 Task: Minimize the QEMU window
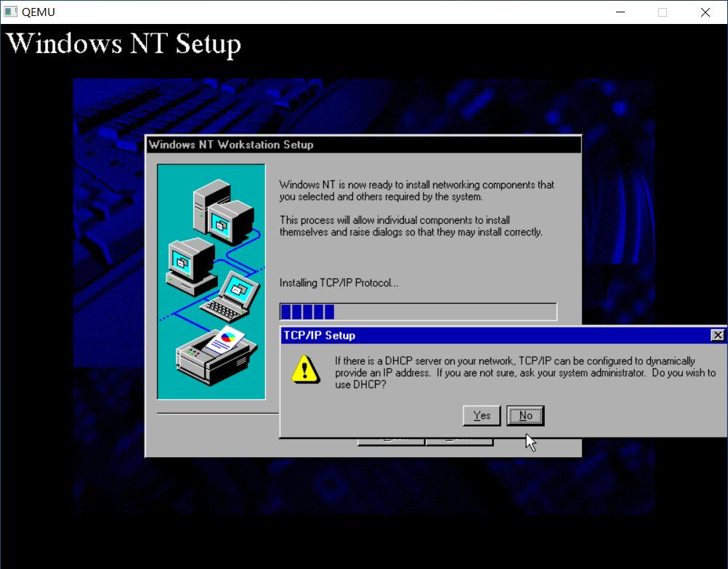click(620, 12)
